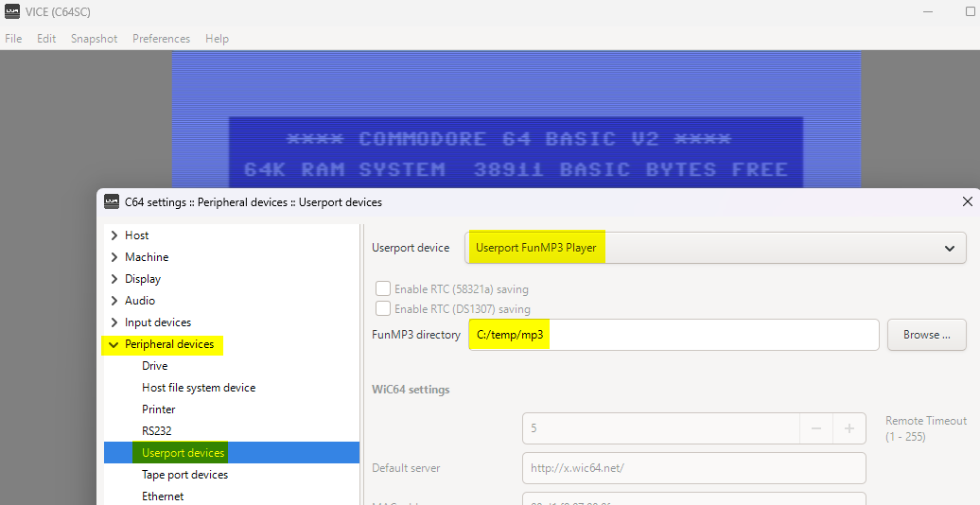Screen dimensions: 980x505
Task: Select Machine in settings tree
Action: (147, 257)
